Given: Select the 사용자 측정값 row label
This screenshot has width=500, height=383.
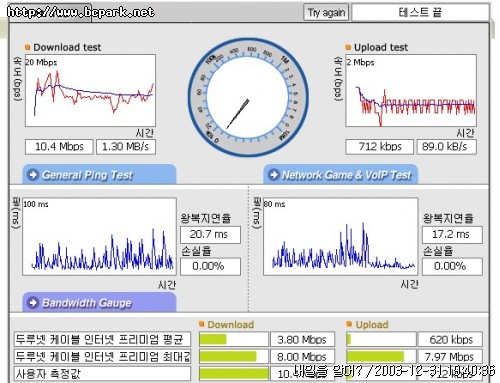Looking at the screenshot, I should (x=102, y=374).
